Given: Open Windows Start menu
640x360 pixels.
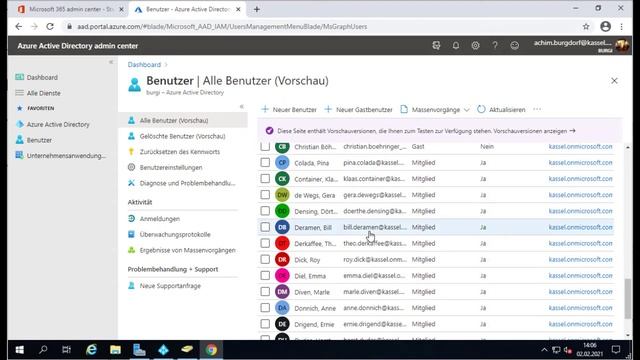Looking at the screenshot, I should click(x=19, y=350).
